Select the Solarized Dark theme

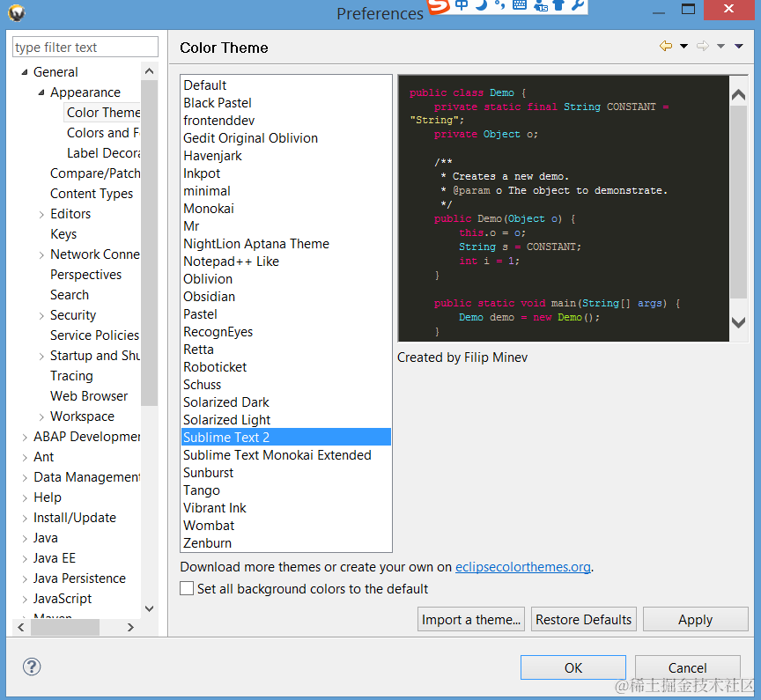[286, 402]
